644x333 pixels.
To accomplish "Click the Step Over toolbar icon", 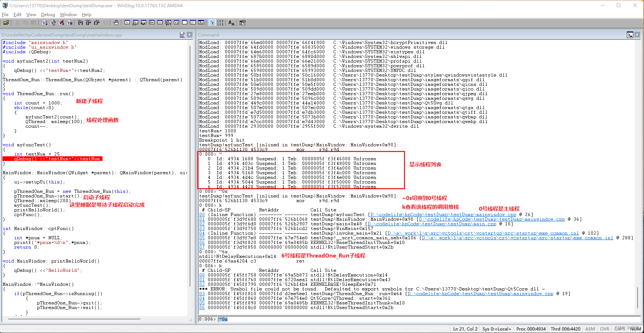I will coord(89,23).
